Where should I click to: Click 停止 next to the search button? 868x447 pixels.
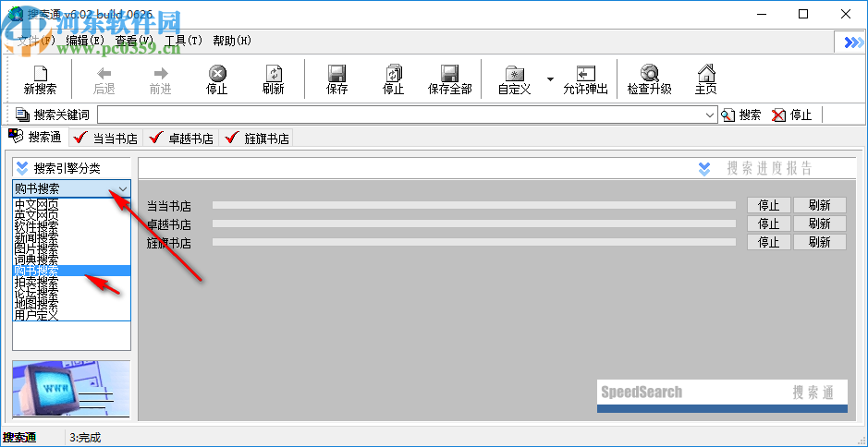pyautogui.click(x=791, y=115)
